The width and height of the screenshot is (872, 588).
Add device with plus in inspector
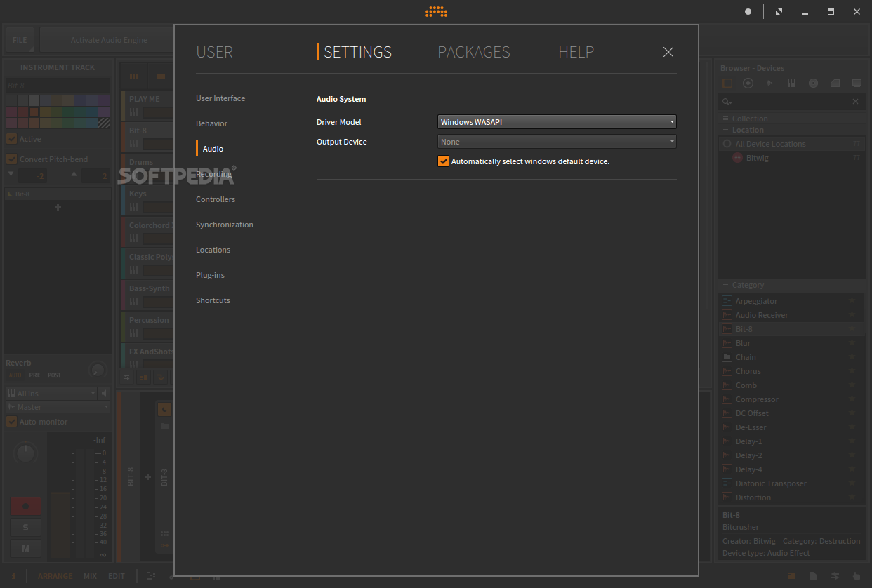coord(58,207)
